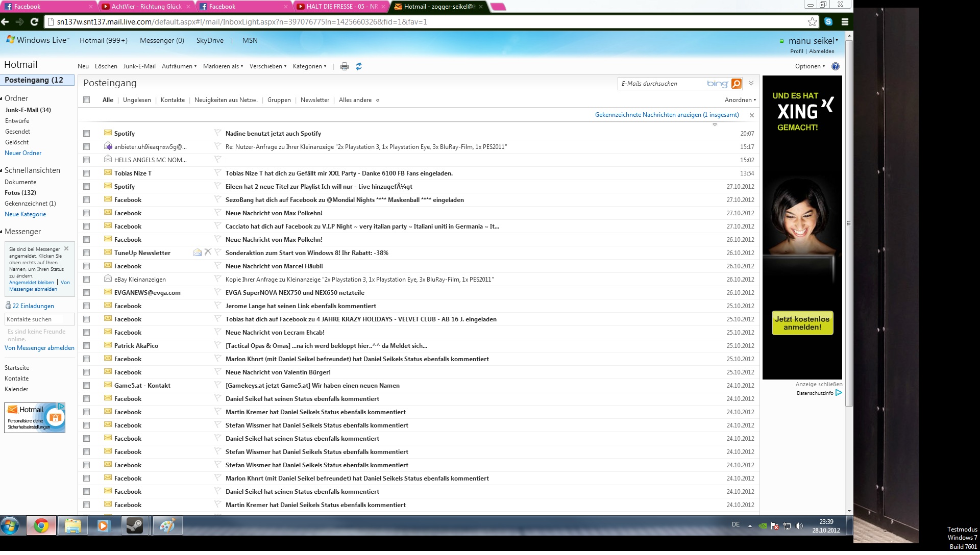Open Paint from the taskbar
This screenshot has width=980, height=555.
point(167,525)
